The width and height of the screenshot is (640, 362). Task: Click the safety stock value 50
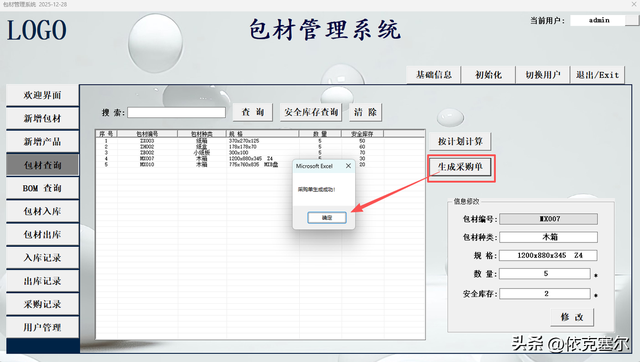362,141
